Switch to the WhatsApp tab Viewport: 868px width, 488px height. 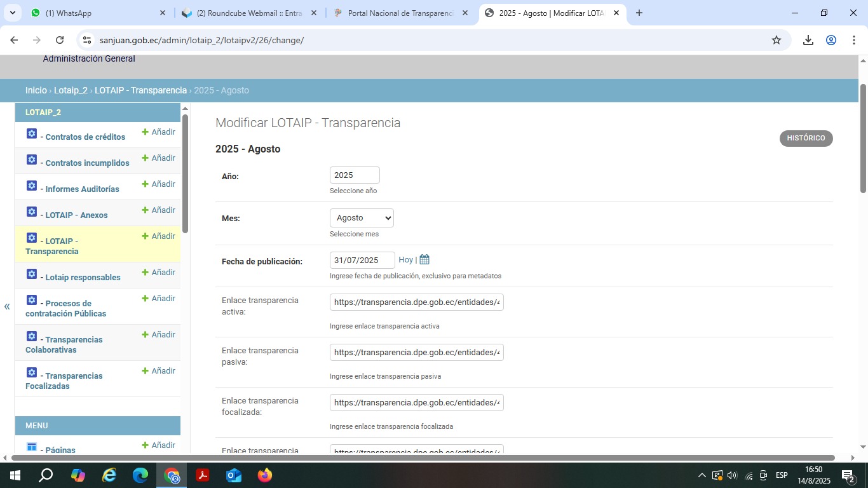tap(95, 13)
